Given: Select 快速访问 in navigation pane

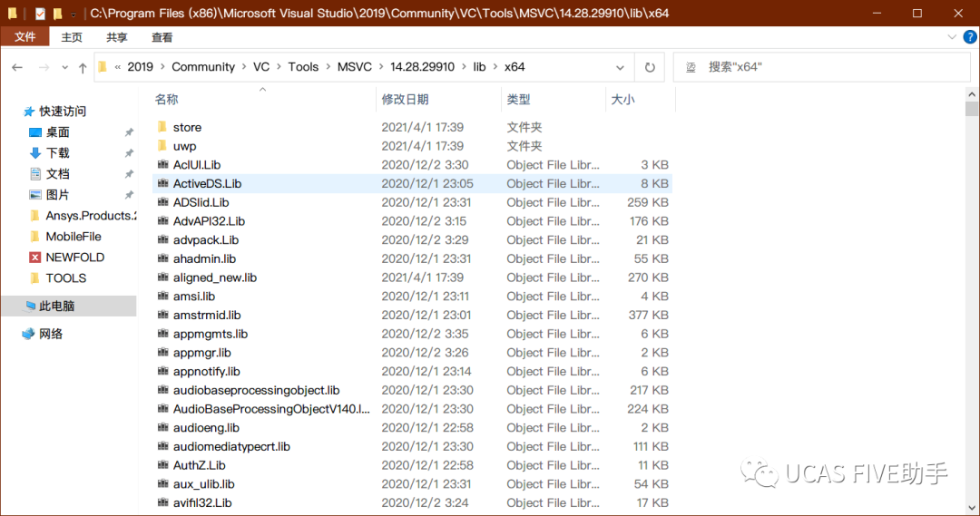Looking at the screenshot, I should 63,112.
